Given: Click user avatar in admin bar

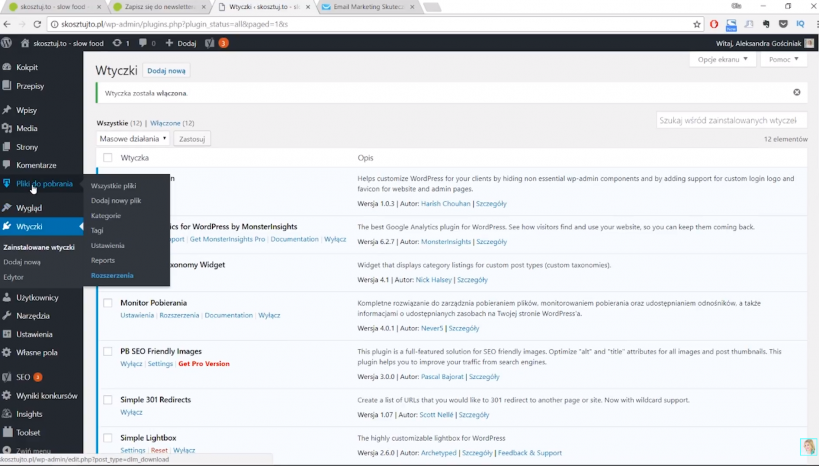Looking at the screenshot, I should tap(809, 43).
